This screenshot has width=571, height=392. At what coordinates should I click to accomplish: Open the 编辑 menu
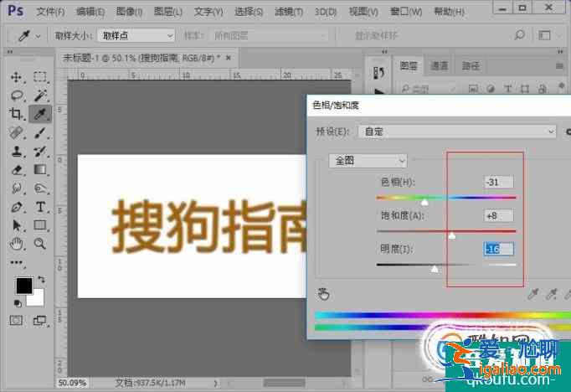click(90, 12)
